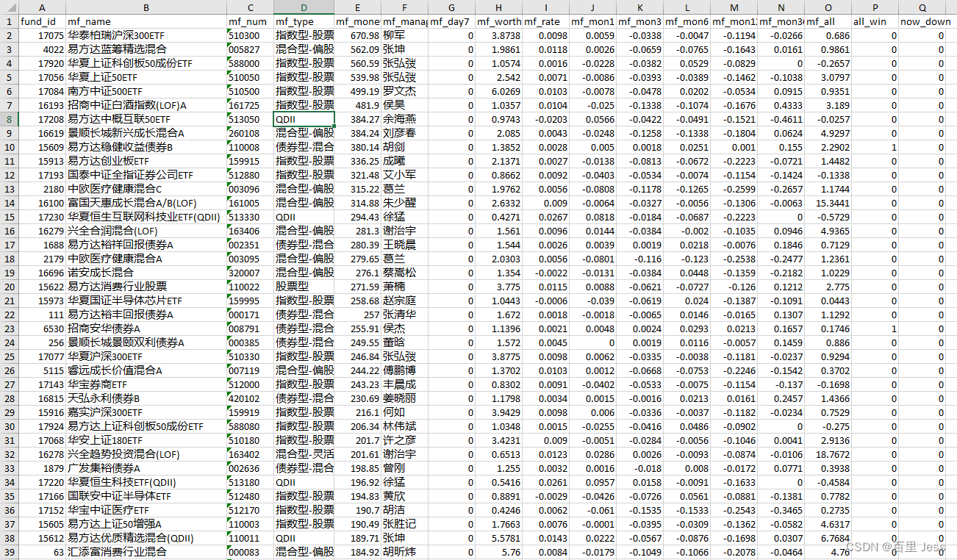Click the mf_worth header cell

[x=498, y=21]
